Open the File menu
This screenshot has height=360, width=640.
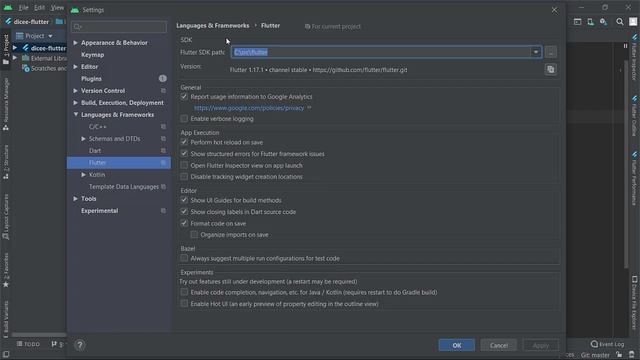pyautogui.click(x=23, y=8)
